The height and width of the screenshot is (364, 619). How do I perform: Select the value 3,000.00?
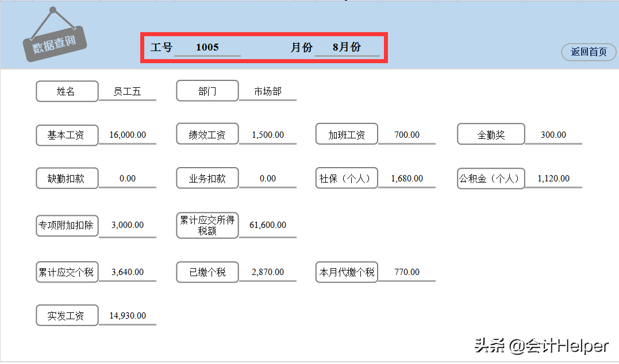tap(128, 225)
